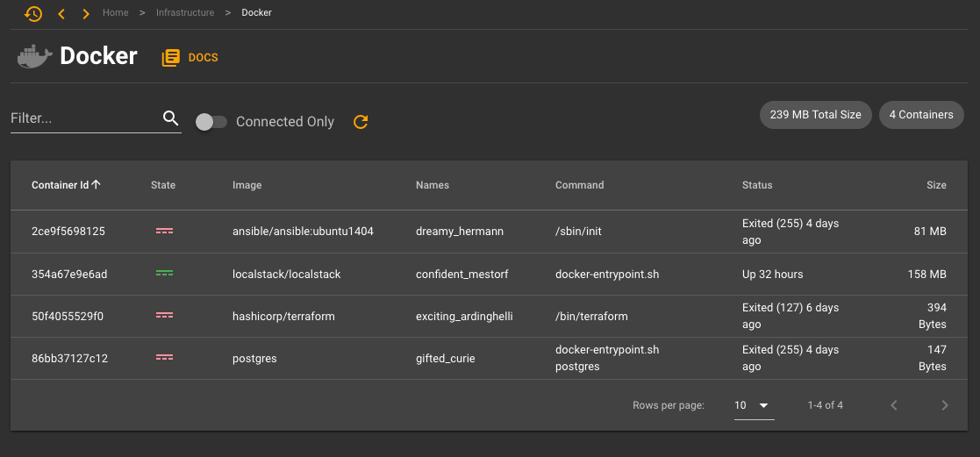The height and width of the screenshot is (457, 980).
Task: Click the search magnifier icon
Action: coord(170,118)
